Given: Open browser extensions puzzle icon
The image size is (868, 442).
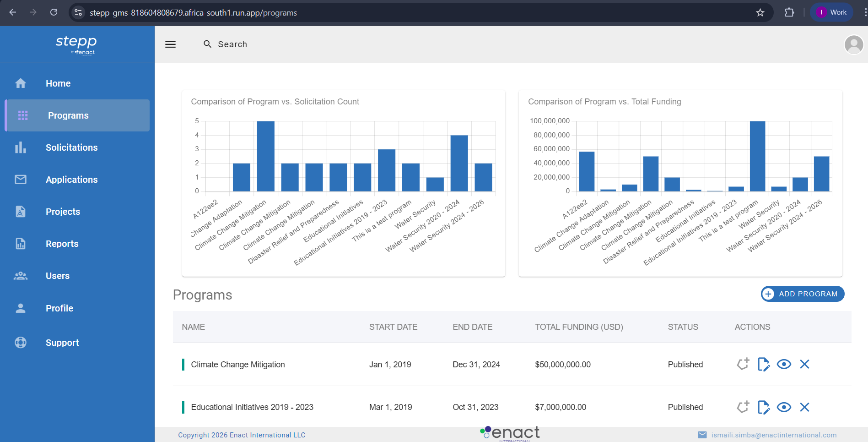Looking at the screenshot, I should 789,12.
